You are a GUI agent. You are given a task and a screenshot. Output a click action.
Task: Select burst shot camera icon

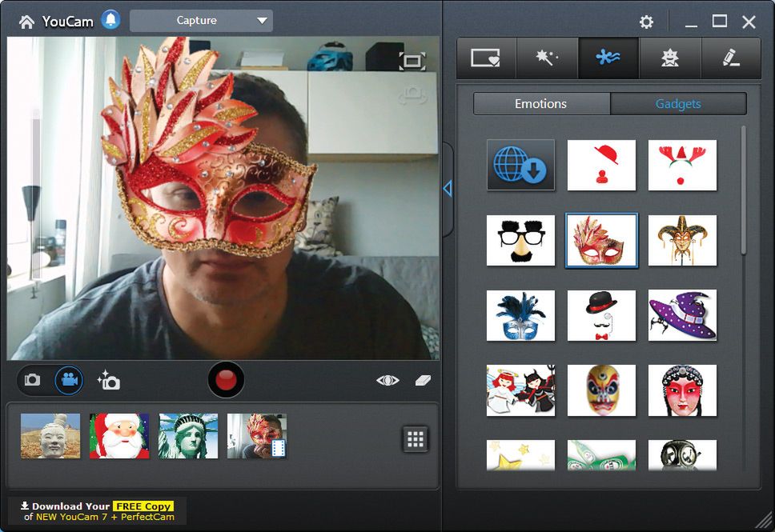point(109,380)
